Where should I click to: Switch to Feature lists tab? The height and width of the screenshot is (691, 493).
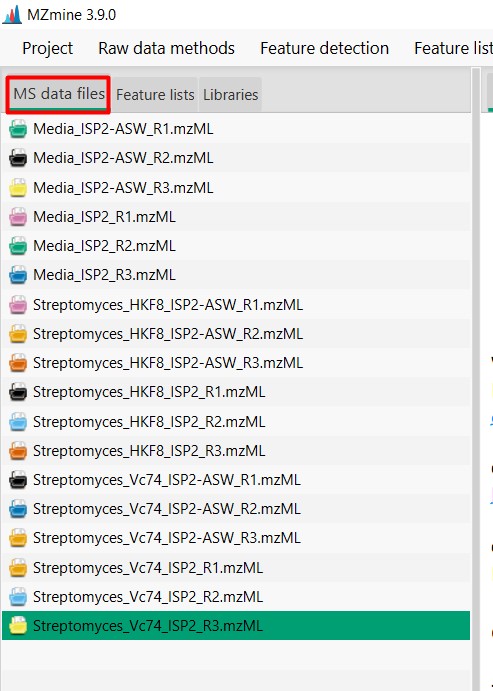(155, 94)
